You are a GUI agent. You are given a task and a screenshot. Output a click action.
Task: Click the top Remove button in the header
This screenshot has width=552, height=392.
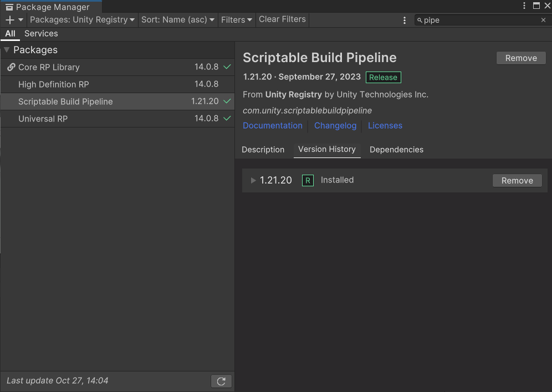(x=521, y=58)
